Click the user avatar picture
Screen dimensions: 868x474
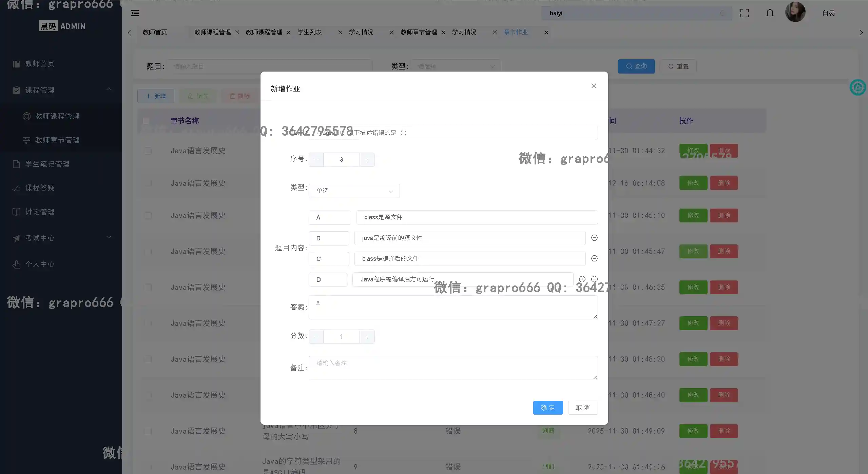pos(795,12)
